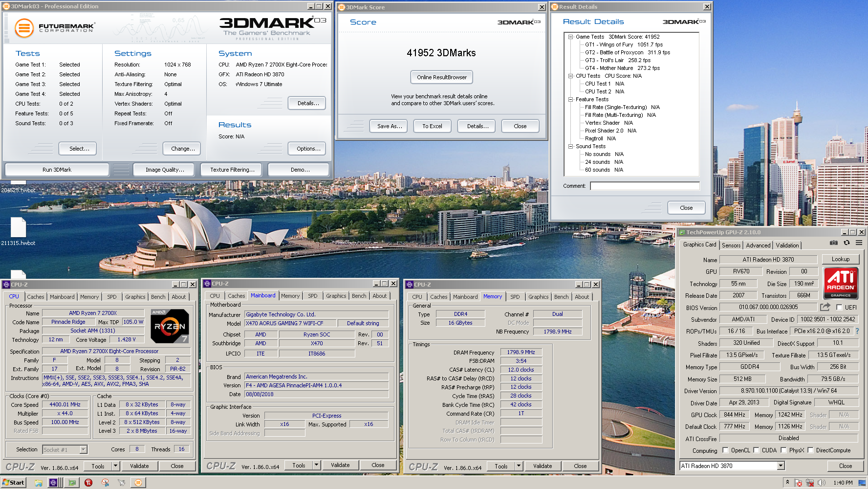Image resolution: width=868 pixels, height=489 pixels.
Task: Switch to the Advanced tab in GPU-Z
Action: [x=758, y=245]
